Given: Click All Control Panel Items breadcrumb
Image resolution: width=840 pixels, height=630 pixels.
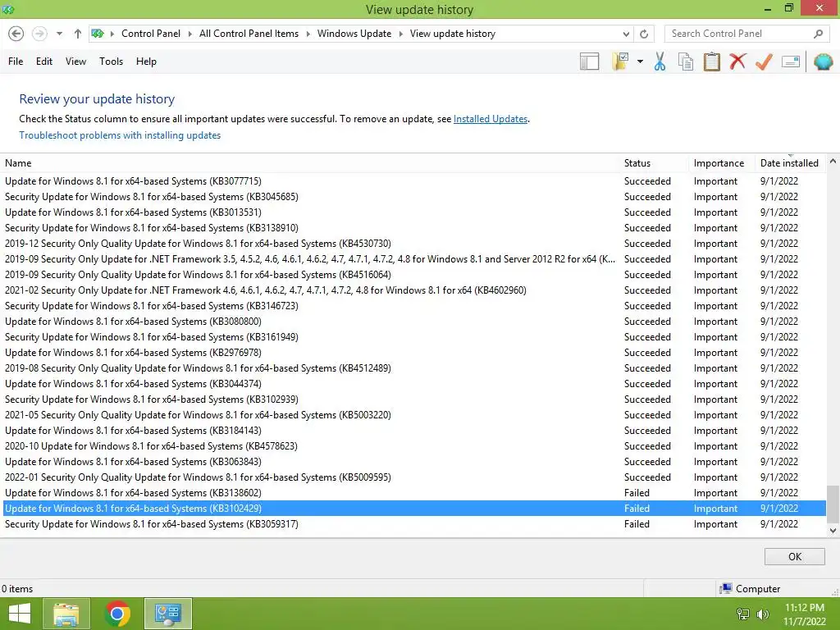Looking at the screenshot, I should click(x=249, y=34).
